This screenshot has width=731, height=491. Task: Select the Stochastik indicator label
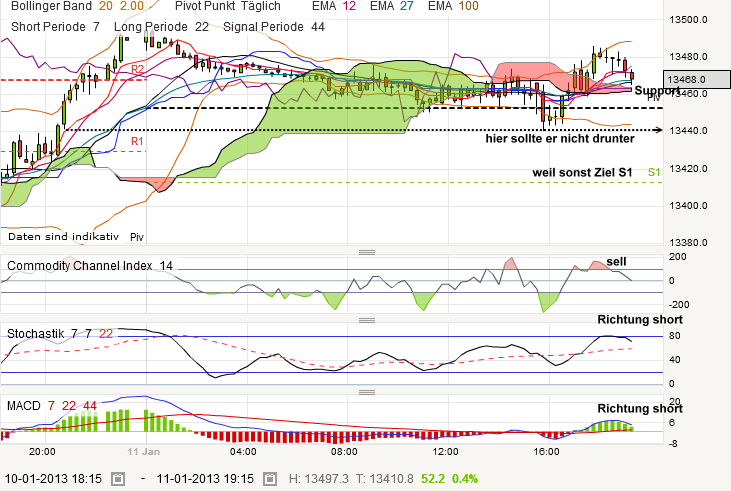point(35,334)
